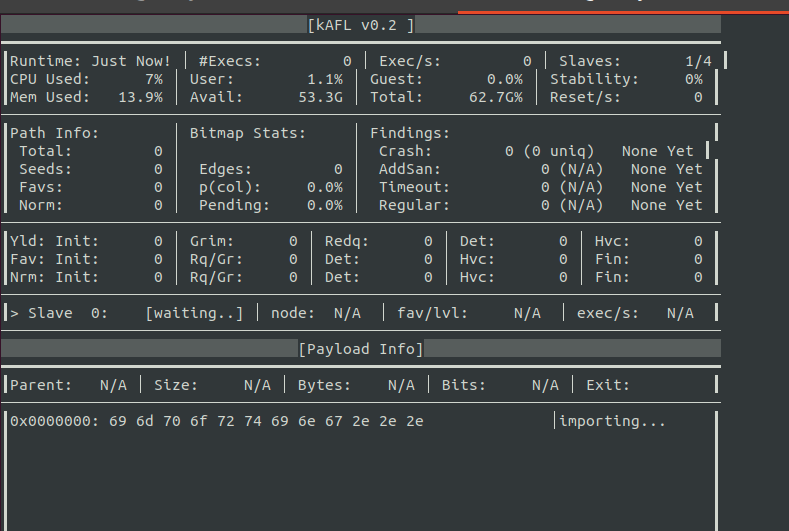Click the Timeout findings row label

point(414,187)
